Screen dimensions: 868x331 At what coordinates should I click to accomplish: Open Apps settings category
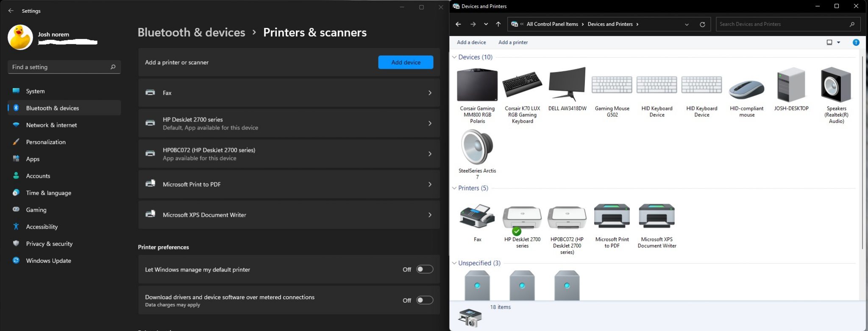(x=64, y=159)
